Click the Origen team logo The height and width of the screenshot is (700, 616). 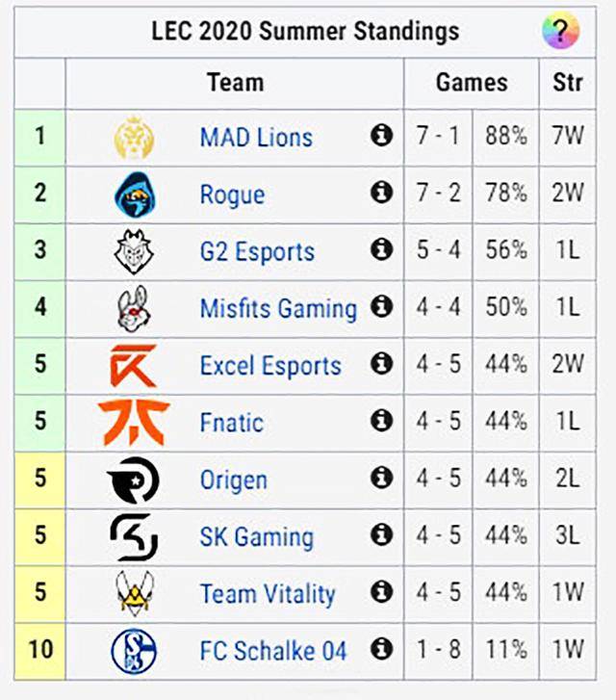click(x=133, y=480)
